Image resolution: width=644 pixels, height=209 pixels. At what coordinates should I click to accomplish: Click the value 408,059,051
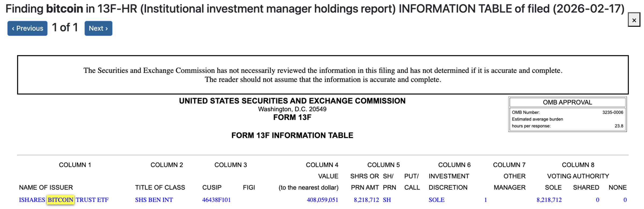coord(322,200)
